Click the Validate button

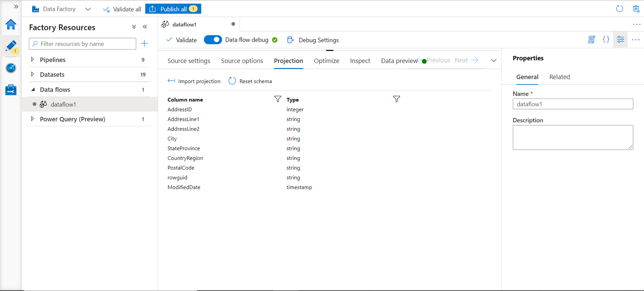click(182, 40)
